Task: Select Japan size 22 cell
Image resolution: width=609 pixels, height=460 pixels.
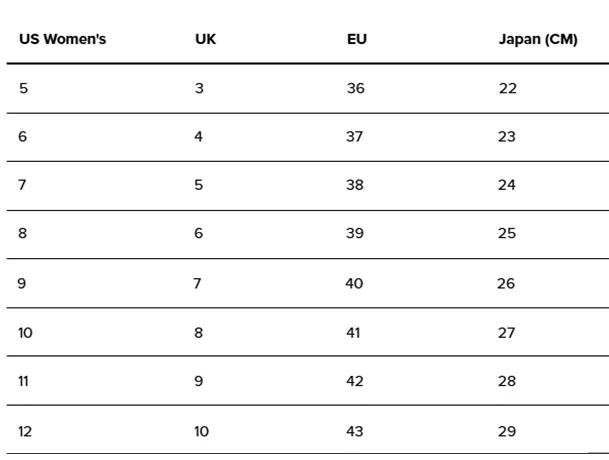Action: (x=508, y=88)
